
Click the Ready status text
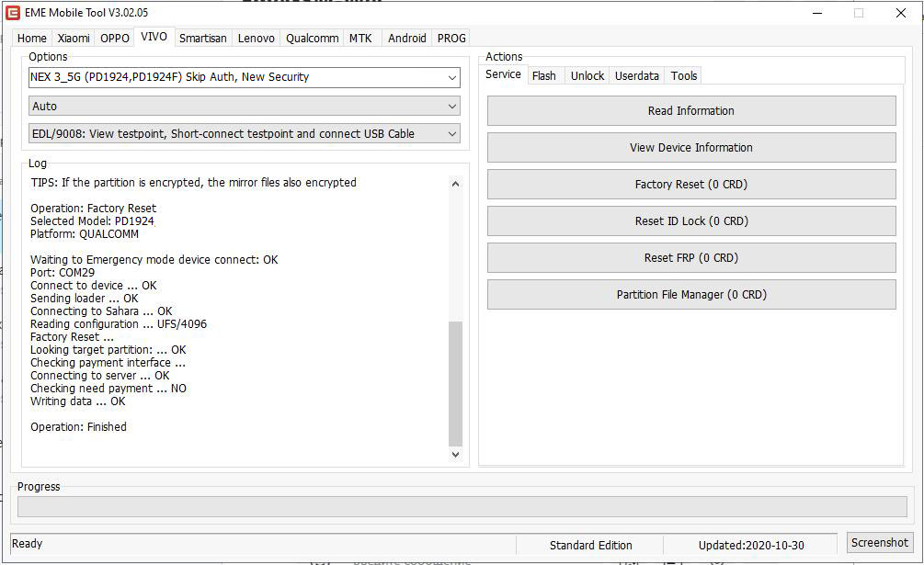tap(27, 544)
